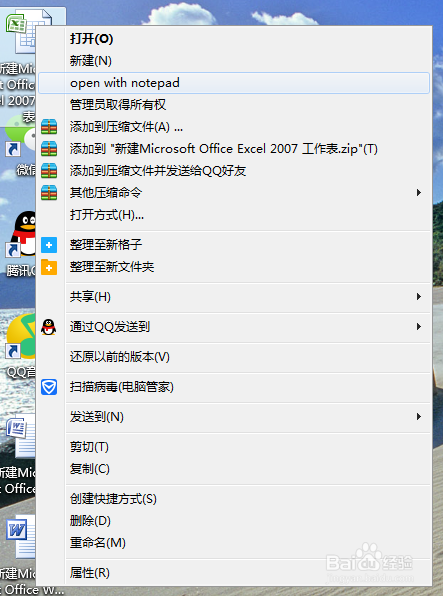The image size is (443, 596).
Task: Choose 还原以前的版本(V)
Action: pyautogui.click(x=234, y=357)
